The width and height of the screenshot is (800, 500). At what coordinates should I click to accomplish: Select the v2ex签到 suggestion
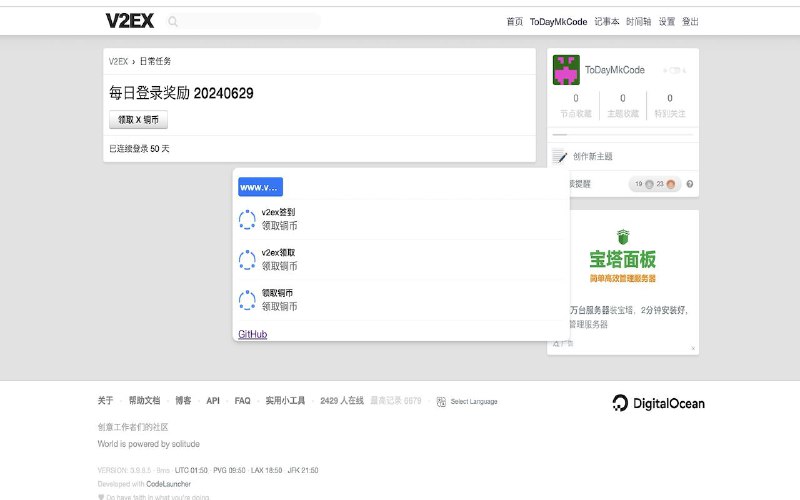click(401, 219)
